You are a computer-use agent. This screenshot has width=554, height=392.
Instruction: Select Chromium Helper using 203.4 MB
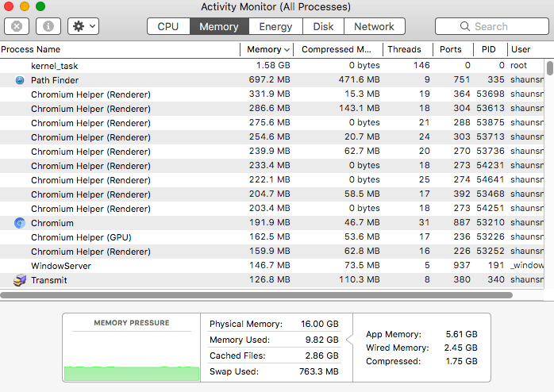pyautogui.click(x=271, y=209)
